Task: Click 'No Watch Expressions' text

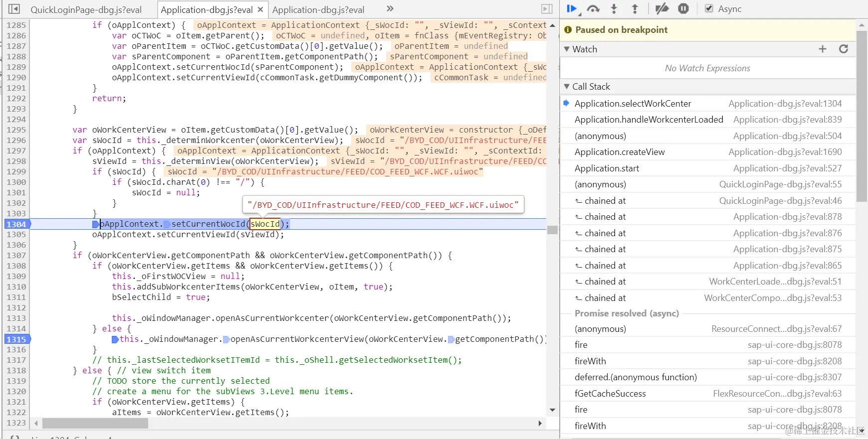Action: click(x=707, y=68)
